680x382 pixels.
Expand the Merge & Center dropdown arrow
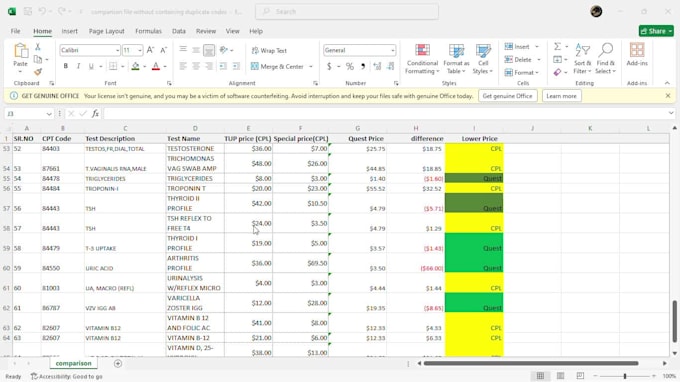tap(311, 67)
